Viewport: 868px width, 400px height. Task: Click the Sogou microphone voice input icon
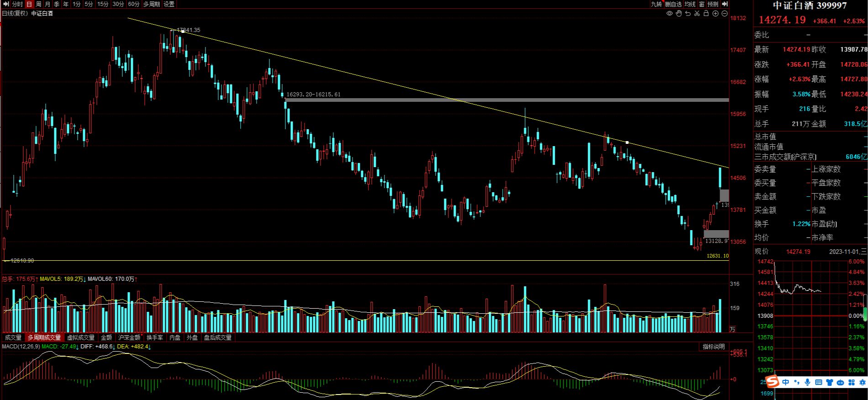coord(808,382)
